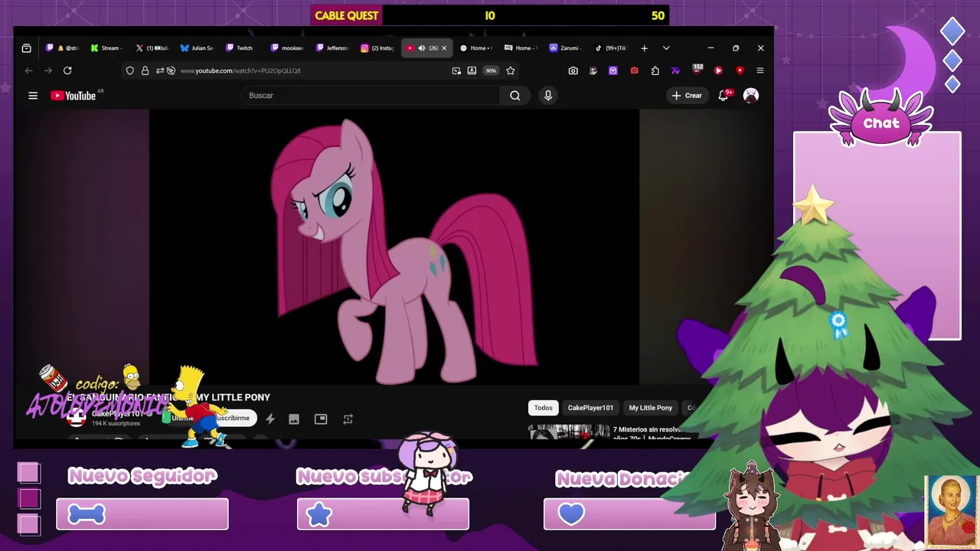Click the 194 K suscriptores text

tap(116, 423)
